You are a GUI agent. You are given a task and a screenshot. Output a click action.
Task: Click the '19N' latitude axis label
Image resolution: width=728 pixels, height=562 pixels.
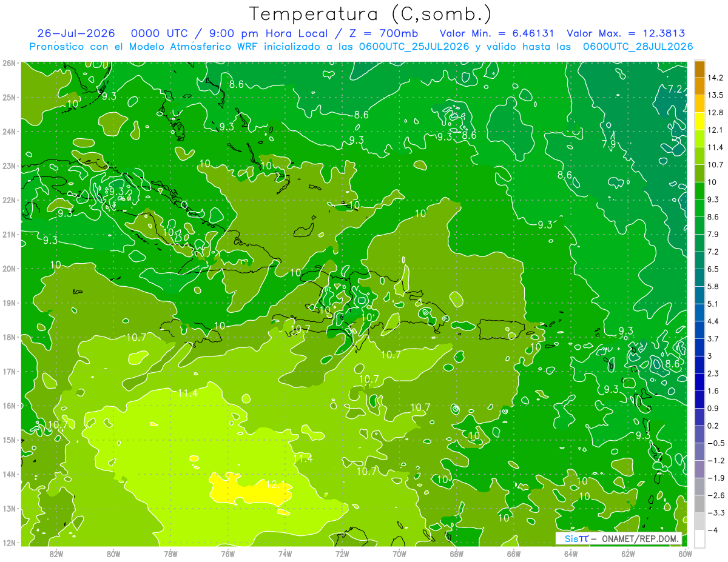click(x=9, y=303)
